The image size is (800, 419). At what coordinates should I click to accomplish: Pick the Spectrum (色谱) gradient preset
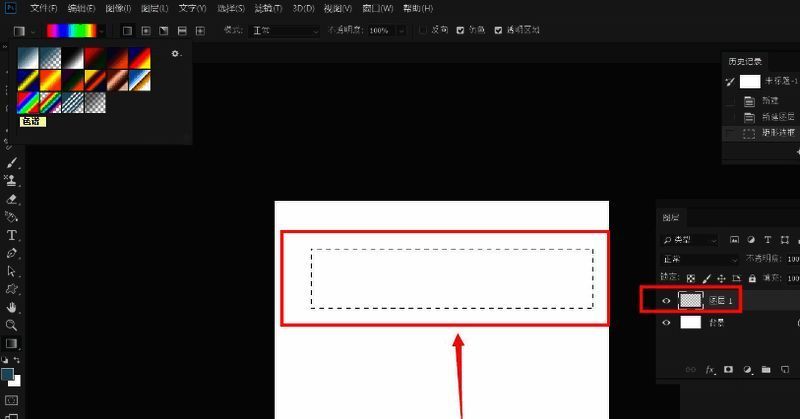(x=28, y=103)
